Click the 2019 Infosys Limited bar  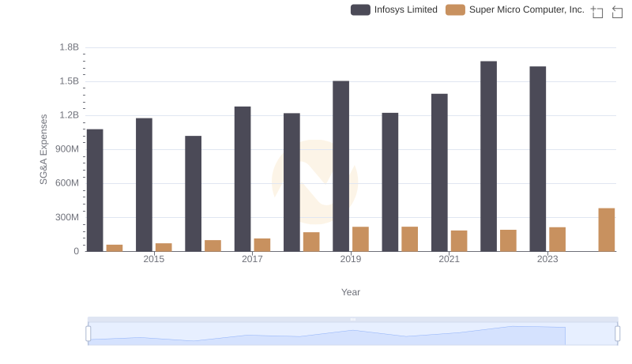(x=341, y=167)
